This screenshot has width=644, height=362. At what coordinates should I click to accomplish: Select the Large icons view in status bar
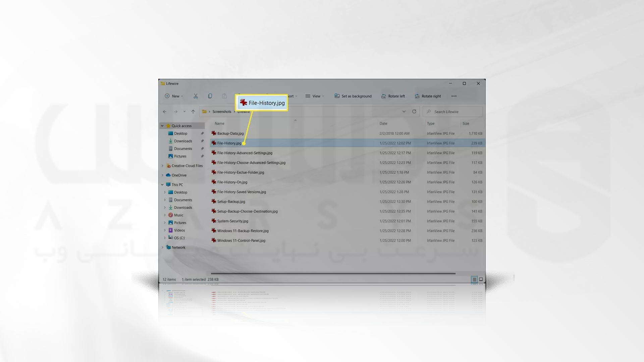pos(481,279)
